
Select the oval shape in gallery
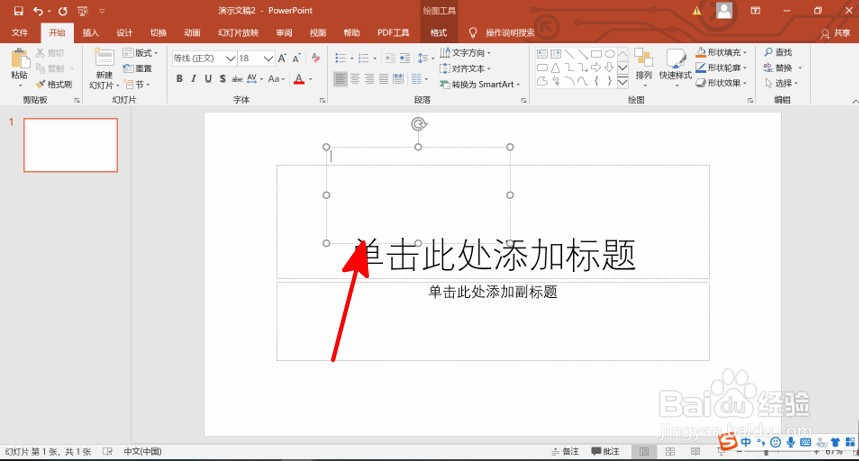[609, 54]
